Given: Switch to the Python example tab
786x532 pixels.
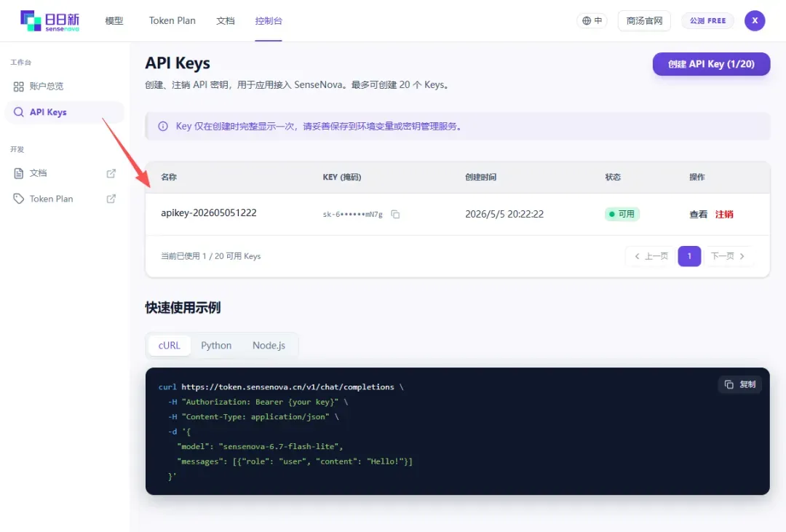Looking at the screenshot, I should (x=216, y=346).
